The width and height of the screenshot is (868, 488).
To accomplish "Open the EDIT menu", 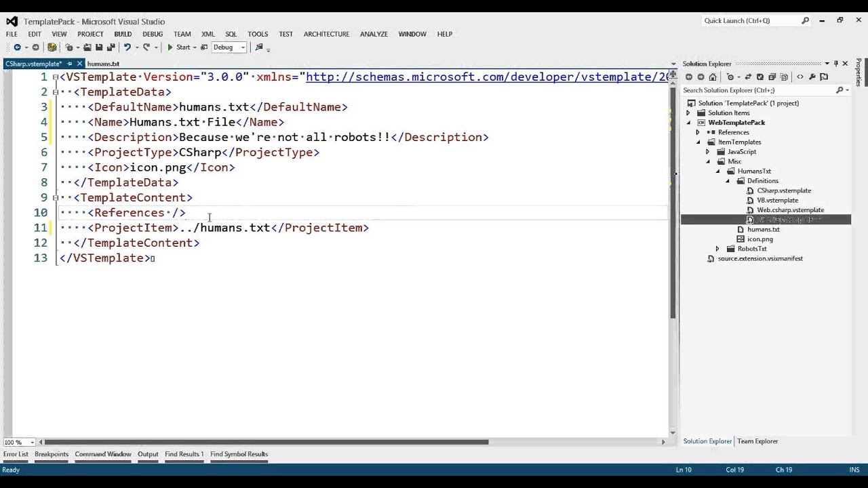I will pyautogui.click(x=35, y=34).
